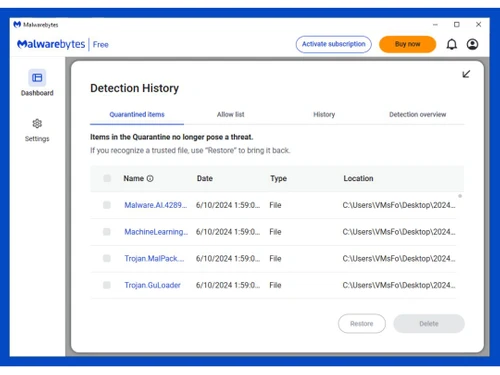Maximize the Malwarebytes window
This screenshot has height=375, width=500.
[x=457, y=25]
